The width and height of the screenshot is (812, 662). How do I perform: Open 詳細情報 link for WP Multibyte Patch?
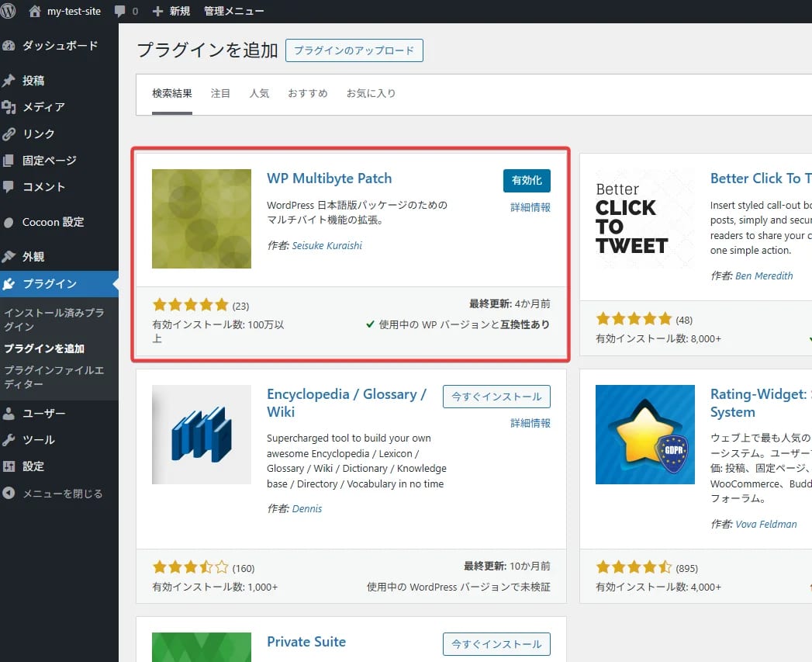530,207
